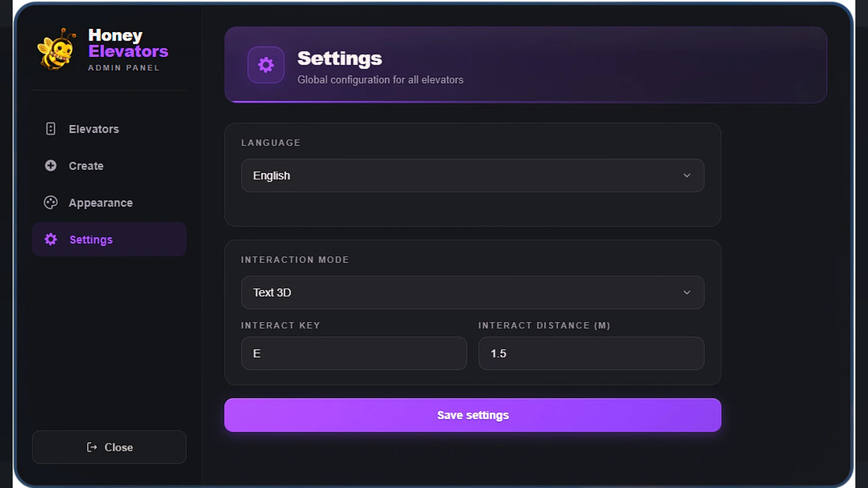Click the exit arrow icon beside Close
868x488 pixels.
[92, 447]
